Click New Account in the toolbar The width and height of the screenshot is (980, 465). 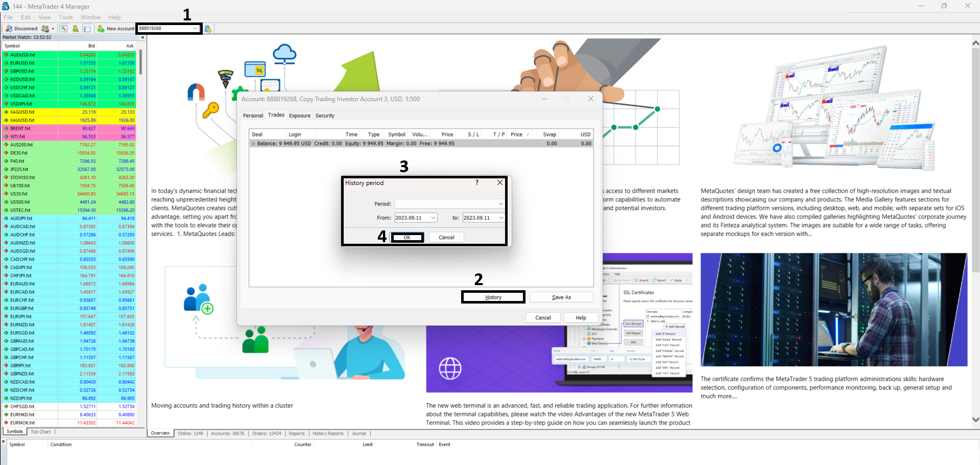(x=116, y=29)
